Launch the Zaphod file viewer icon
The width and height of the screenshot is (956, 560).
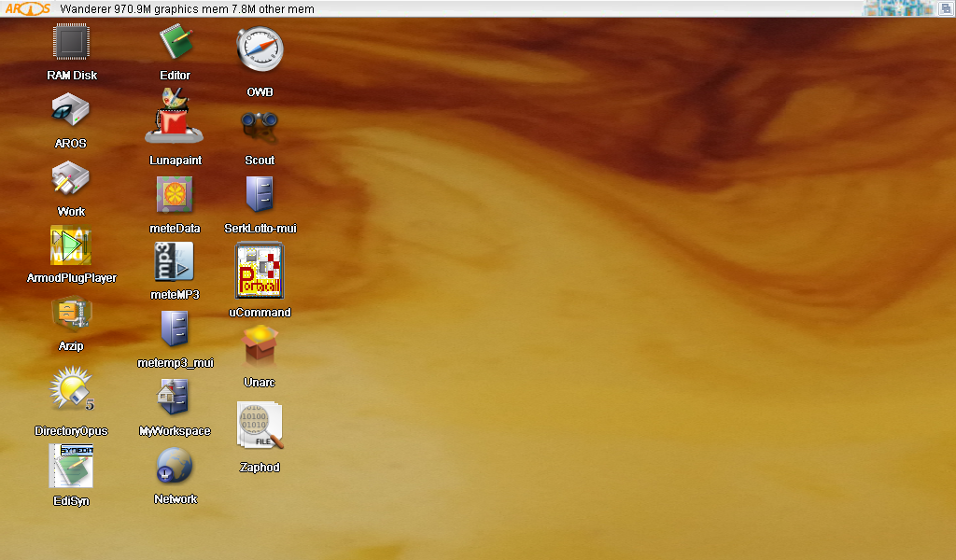[260, 426]
